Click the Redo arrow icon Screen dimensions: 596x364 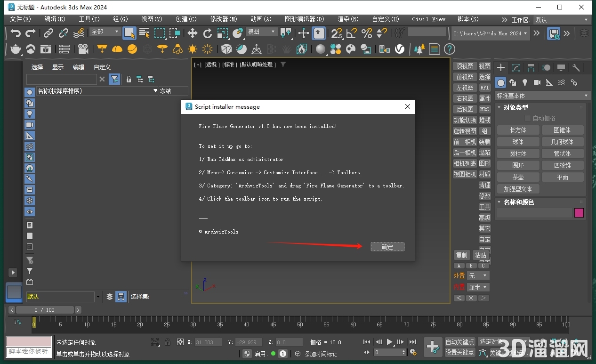pyautogui.click(x=31, y=33)
